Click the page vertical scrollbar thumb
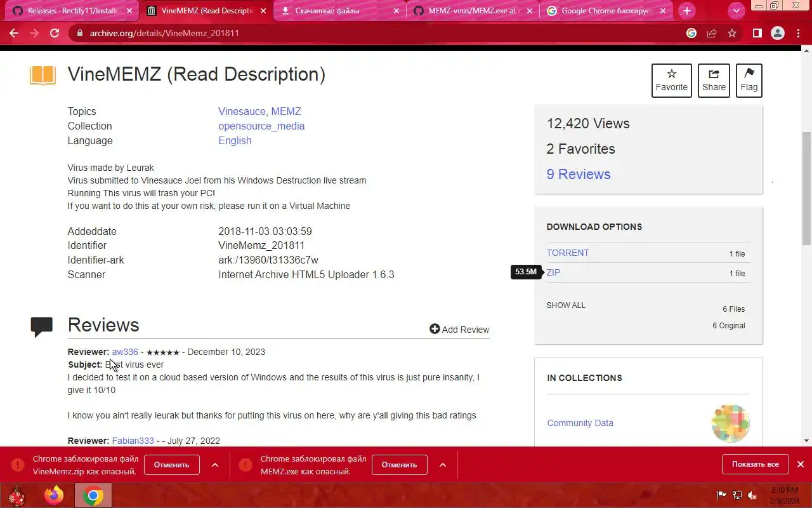The width and height of the screenshot is (812, 508). [807, 189]
